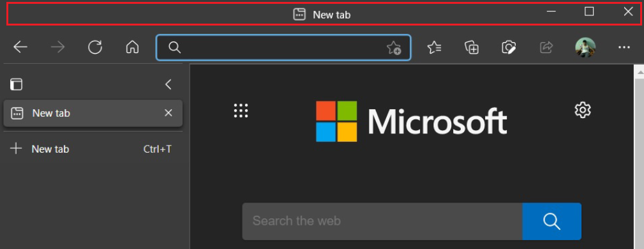Click the Ctrl+T shortcut text
Viewport: 644px width, 249px height.
click(157, 149)
